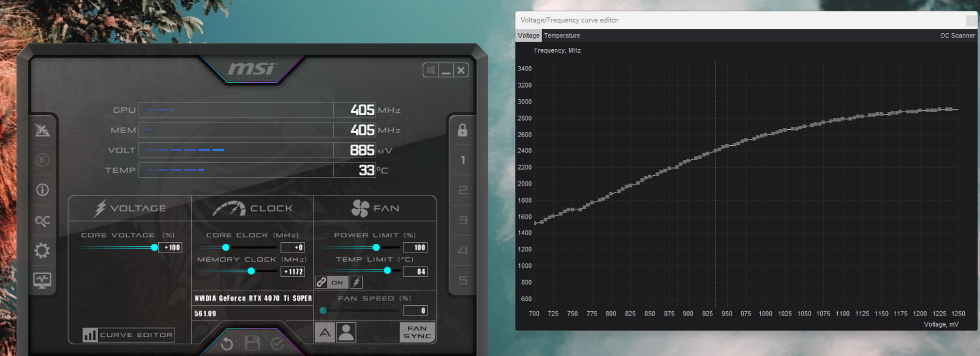Click the power limit 100 value field
The width and height of the screenshot is (980, 356).
pos(415,248)
